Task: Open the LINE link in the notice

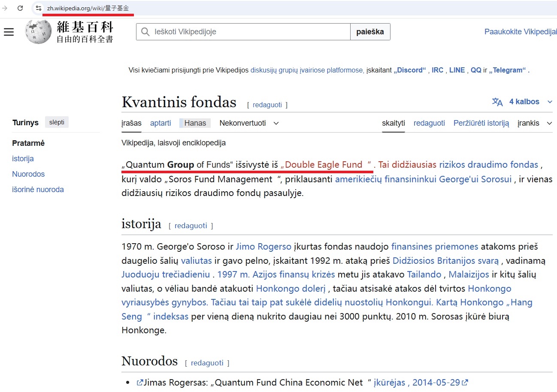Action: click(x=457, y=70)
